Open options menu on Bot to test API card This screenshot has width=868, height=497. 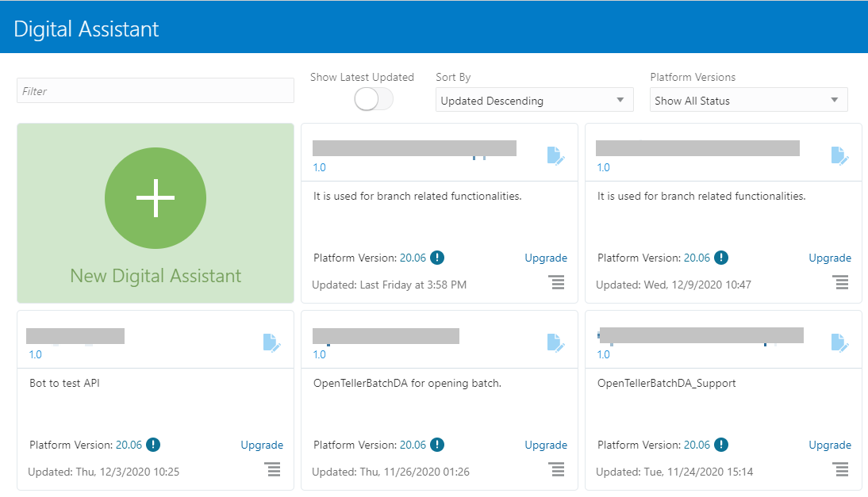pos(274,469)
